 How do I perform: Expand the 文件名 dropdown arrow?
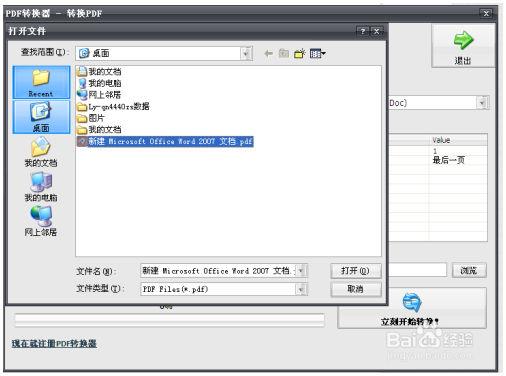[x=301, y=271]
